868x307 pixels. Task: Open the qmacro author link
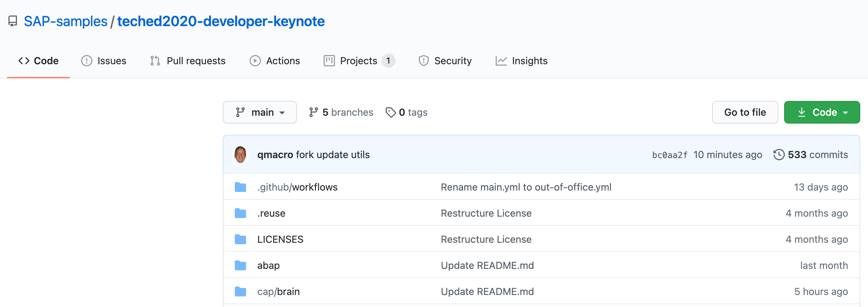pos(275,155)
